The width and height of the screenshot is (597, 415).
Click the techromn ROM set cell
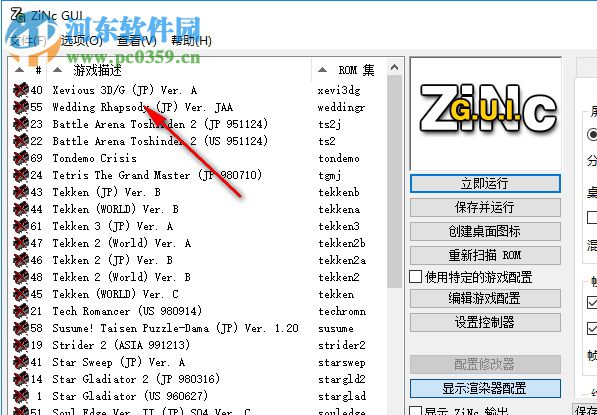pyautogui.click(x=342, y=311)
